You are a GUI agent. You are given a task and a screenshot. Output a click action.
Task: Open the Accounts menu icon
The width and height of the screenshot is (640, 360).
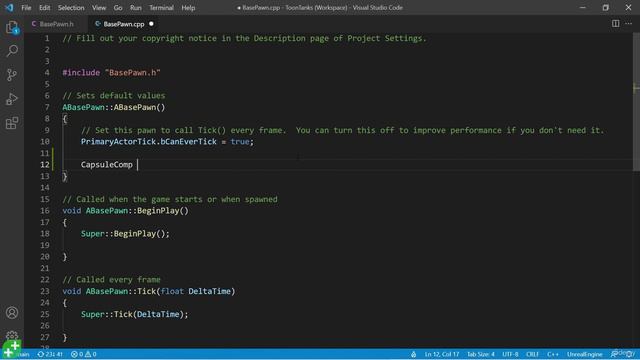pyautogui.click(x=12, y=313)
